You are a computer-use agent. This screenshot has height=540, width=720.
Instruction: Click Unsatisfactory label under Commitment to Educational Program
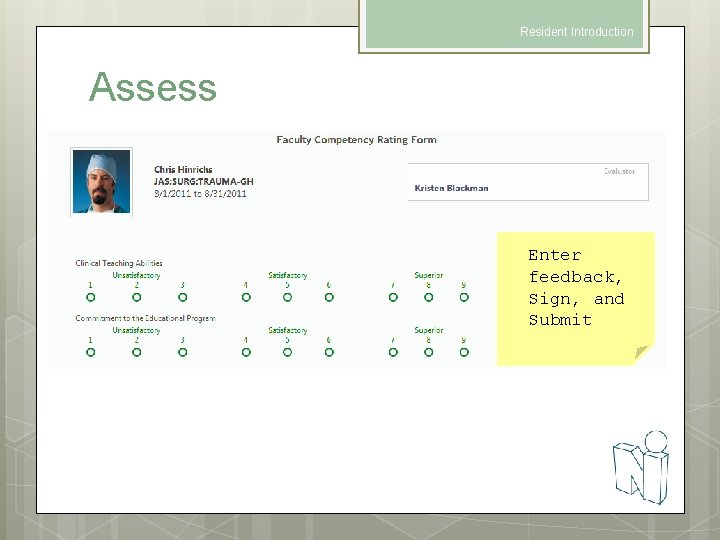coord(136,330)
